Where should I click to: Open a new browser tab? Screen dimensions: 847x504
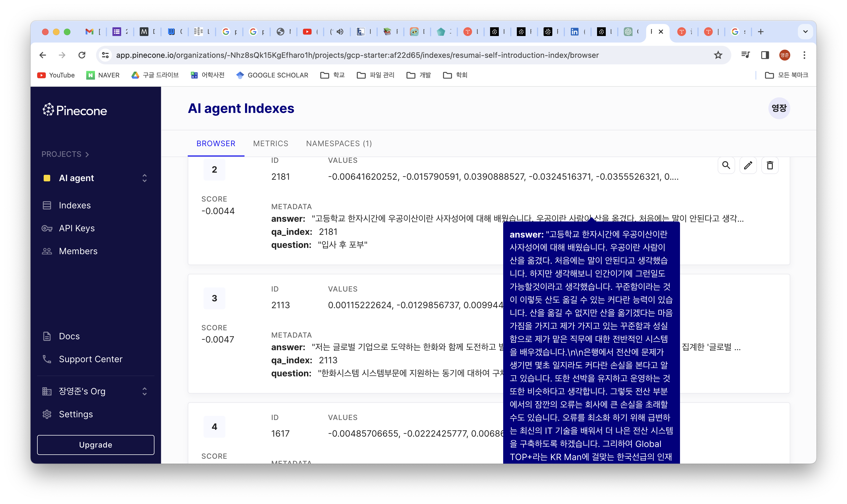point(761,32)
